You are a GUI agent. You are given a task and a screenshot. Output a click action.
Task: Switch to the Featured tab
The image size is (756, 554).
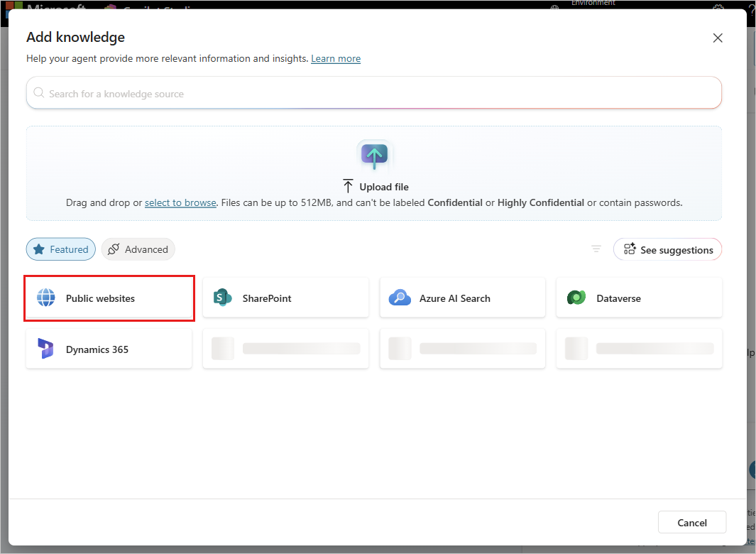(61, 249)
